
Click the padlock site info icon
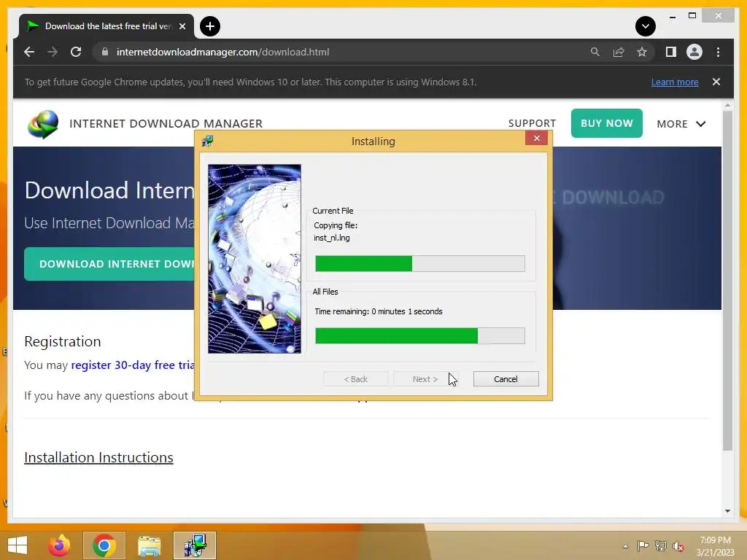[x=105, y=52]
